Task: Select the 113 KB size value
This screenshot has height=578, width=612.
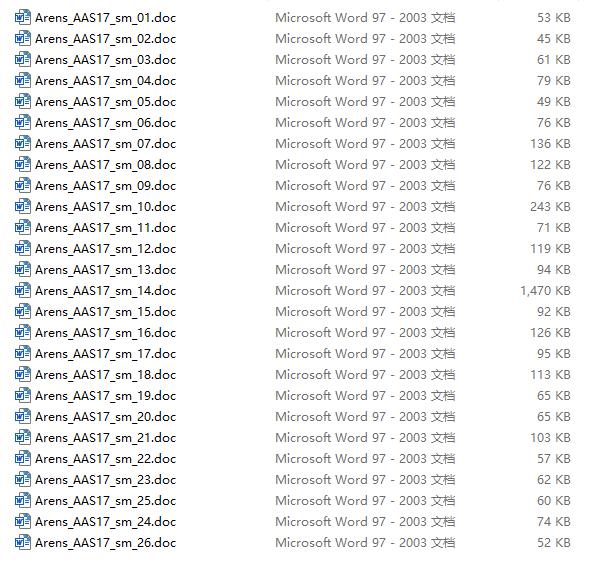Action: (x=550, y=375)
